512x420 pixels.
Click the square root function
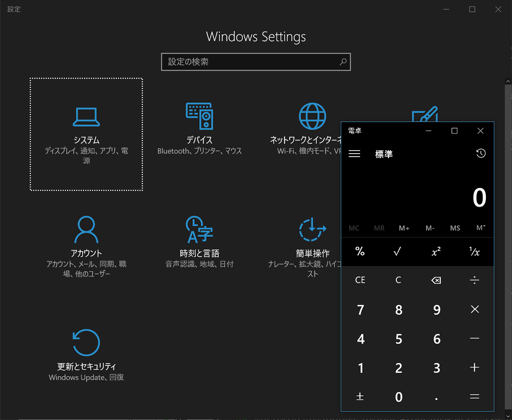[x=397, y=252]
